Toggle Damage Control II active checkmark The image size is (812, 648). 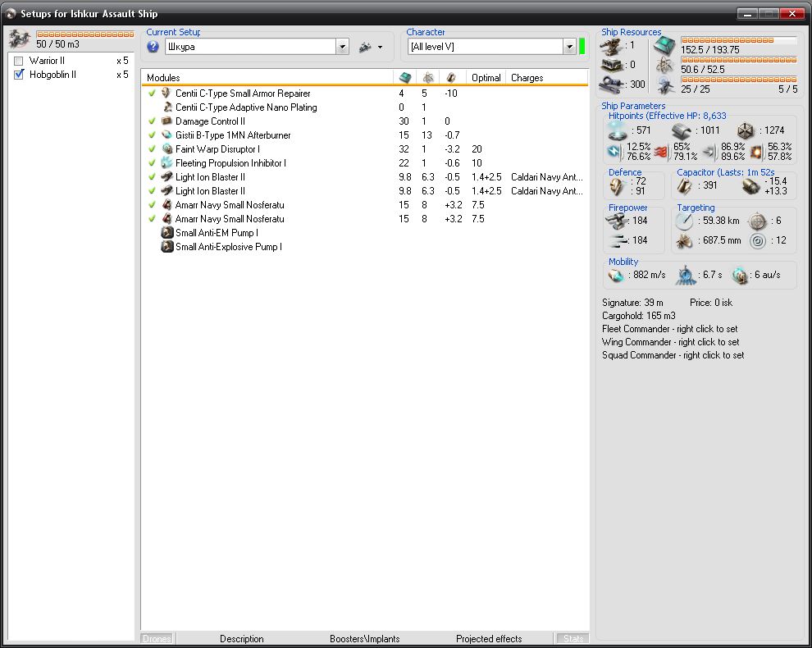(x=152, y=121)
